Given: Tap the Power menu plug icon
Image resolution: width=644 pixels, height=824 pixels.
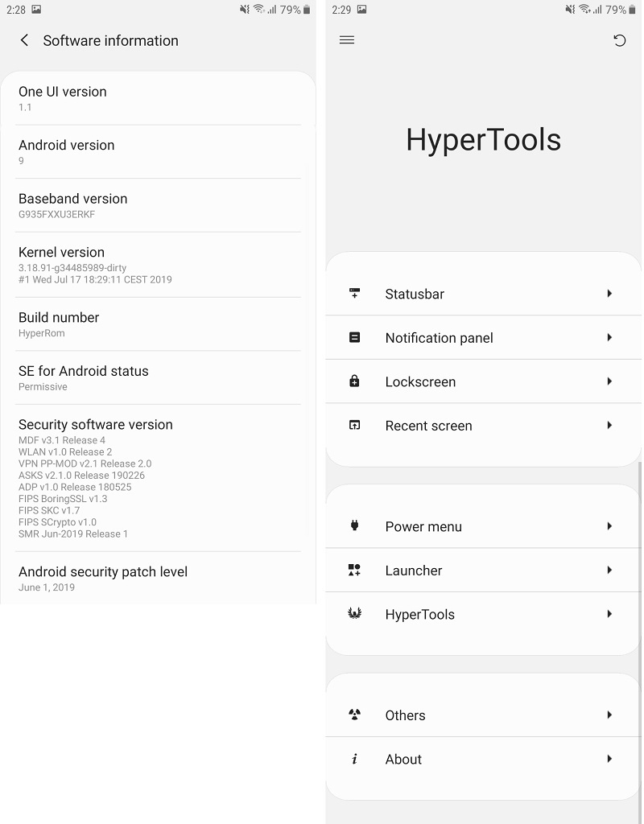Looking at the screenshot, I should (354, 525).
